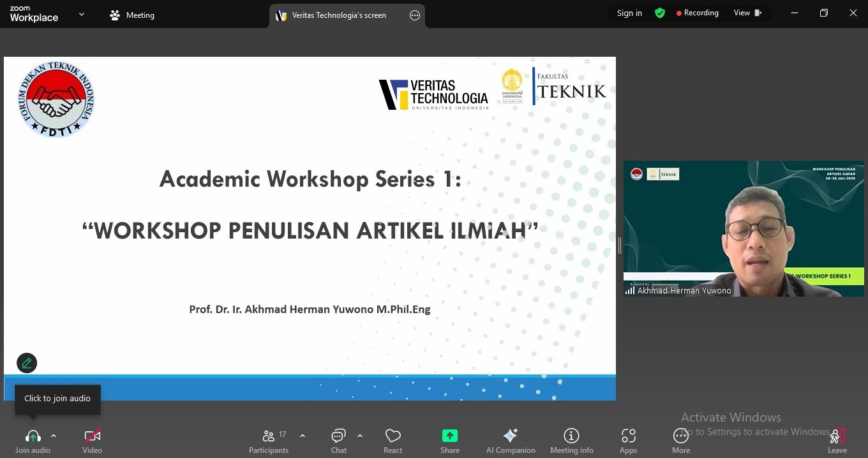The width and height of the screenshot is (868, 458).
Task: Click the green annotation pencil icon
Action: [x=27, y=363]
